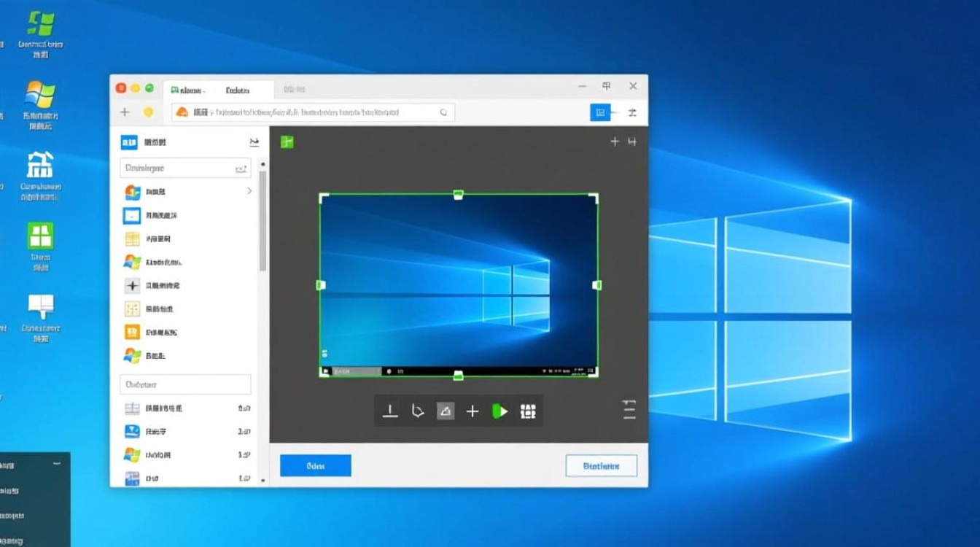Image resolution: width=980 pixels, height=547 pixels.
Task: Open the settings lines icon below the canvas
Action: [628, 409]
